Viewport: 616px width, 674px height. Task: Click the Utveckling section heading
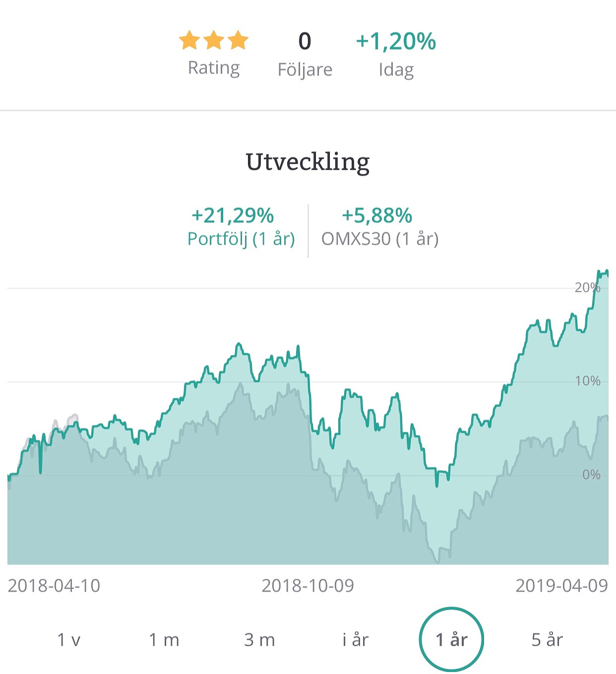(308, 162)
